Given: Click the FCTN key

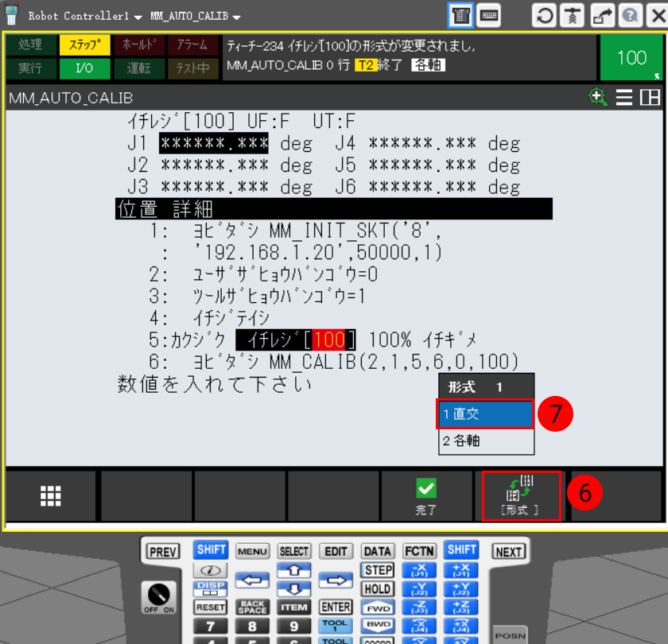Looking at the screenshot, I should tap(419, 552).
